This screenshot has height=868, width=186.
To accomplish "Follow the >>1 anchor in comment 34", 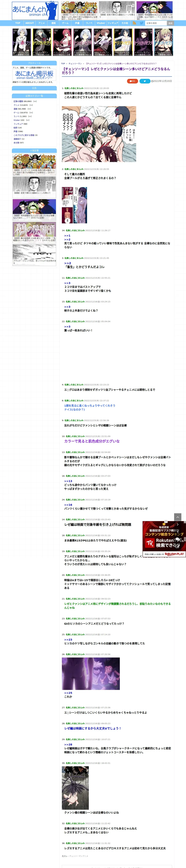I will click(x=67, y=236).
